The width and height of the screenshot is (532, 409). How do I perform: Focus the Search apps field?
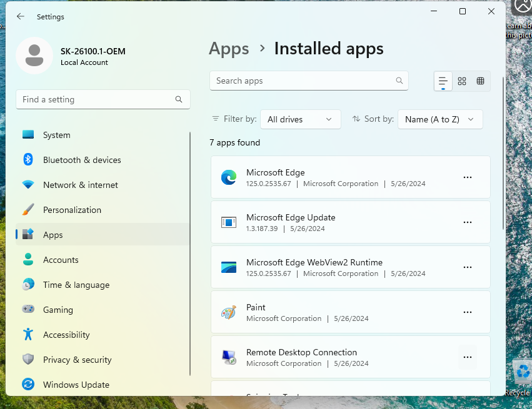pyautogui.click(x=309, y=81)
